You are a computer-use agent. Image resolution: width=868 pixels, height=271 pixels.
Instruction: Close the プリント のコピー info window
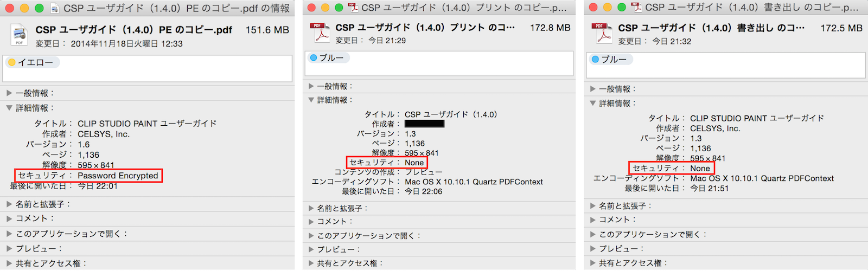point(311,8)
